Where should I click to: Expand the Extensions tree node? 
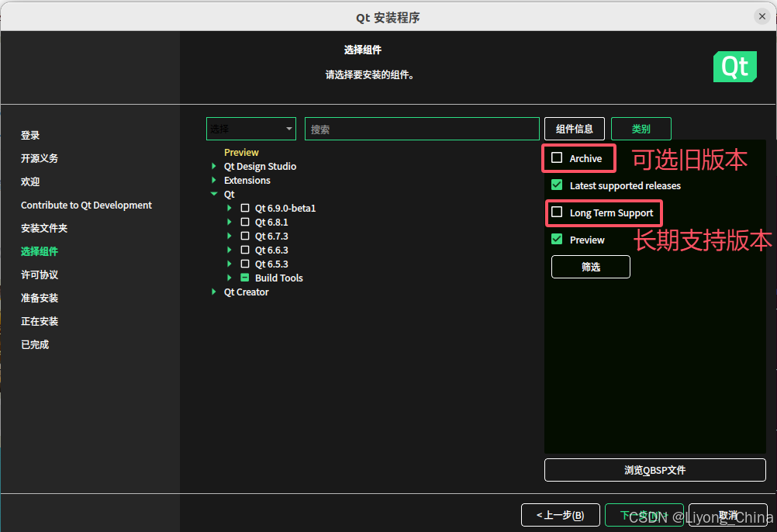tap(213, 180)
